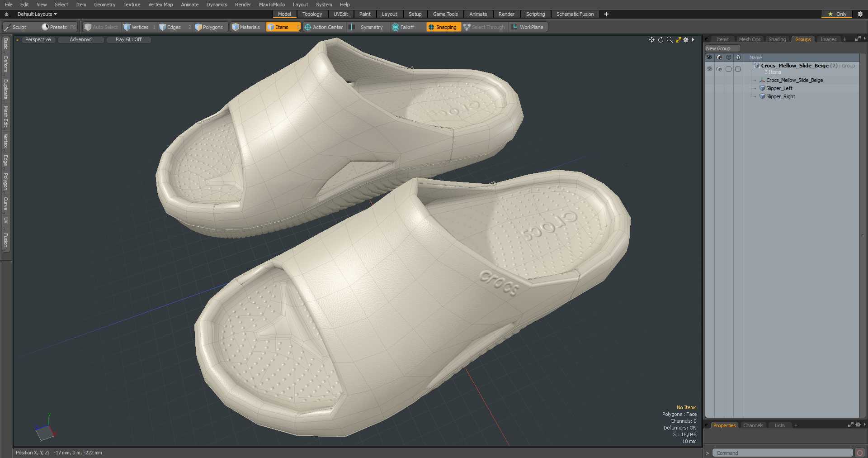Click in the Command input field
This screenshot has height=458, width=868.
point(783,453)
